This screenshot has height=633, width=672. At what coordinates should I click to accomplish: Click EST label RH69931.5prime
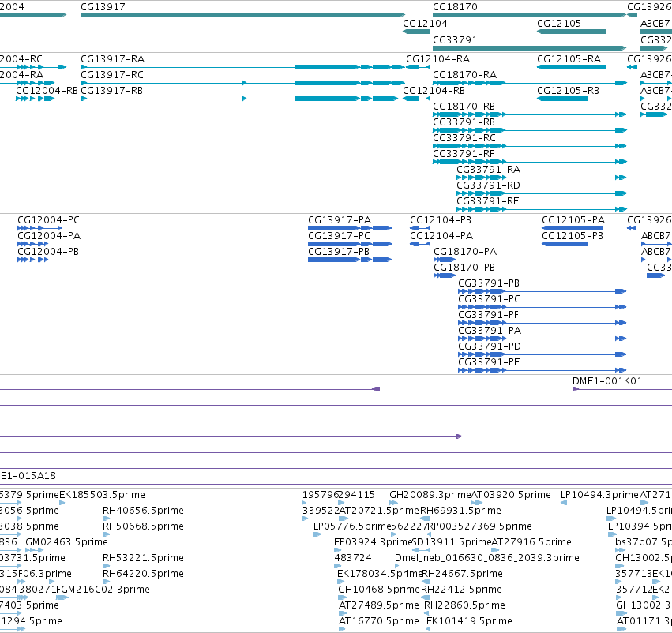coord(460,511)
